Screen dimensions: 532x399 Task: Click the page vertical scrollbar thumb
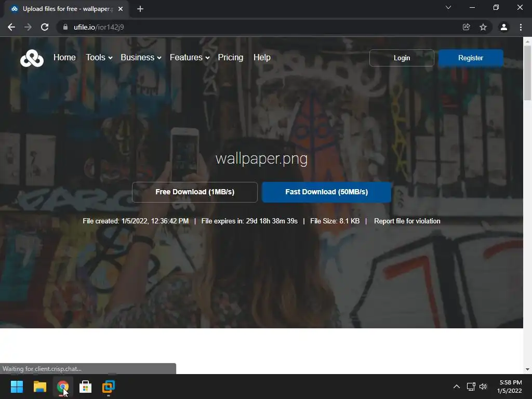coord(527,73)
